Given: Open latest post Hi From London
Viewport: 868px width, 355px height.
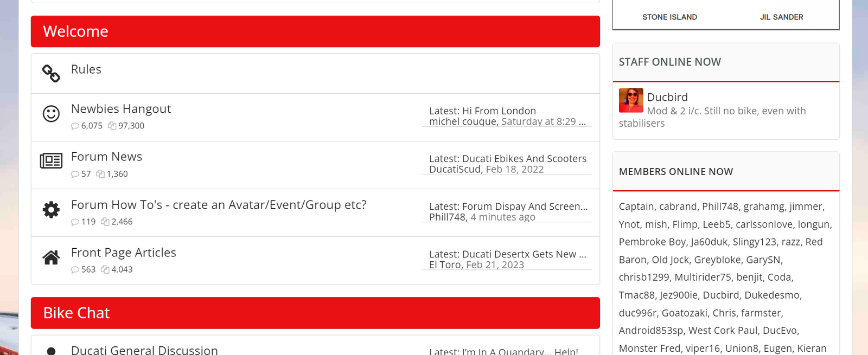Looking at the screenshot, I should 499,111.
